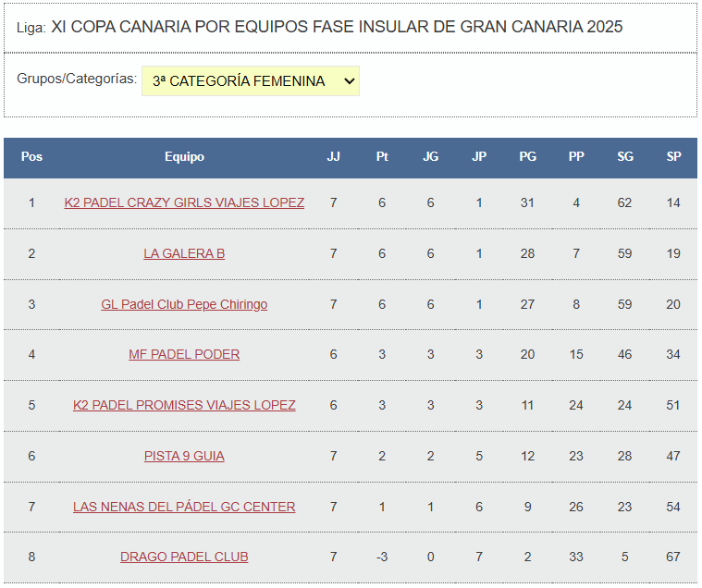Click the league title text
This screenshot has width=702, height=588.
337,27
